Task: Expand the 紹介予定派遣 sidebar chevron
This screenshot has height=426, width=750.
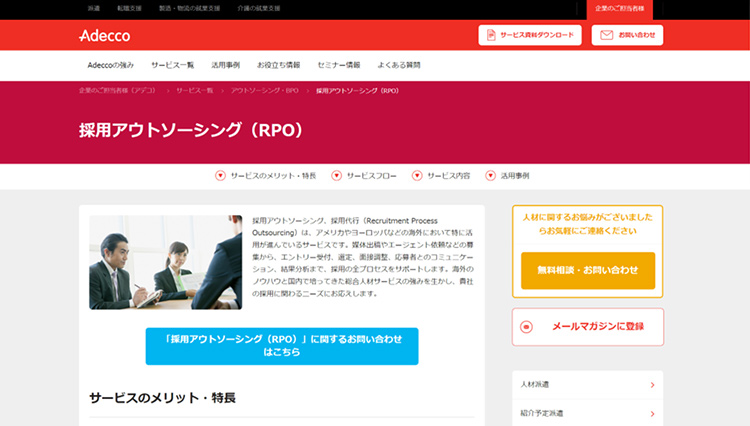Action: coord(652,412)
